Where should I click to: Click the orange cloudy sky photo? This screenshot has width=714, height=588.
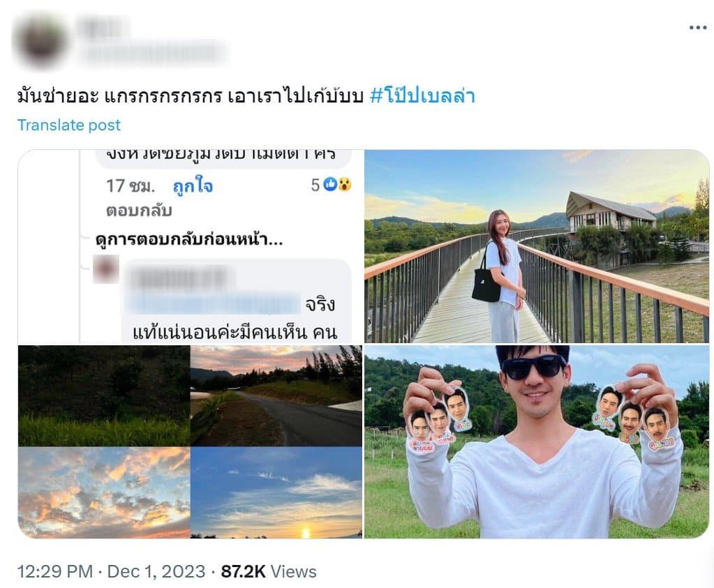tap(104, 492)
